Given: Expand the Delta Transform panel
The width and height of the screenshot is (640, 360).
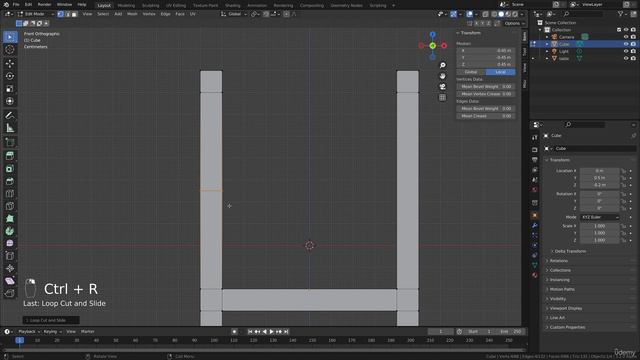Looking at the screenshot, I should (570, 251).
